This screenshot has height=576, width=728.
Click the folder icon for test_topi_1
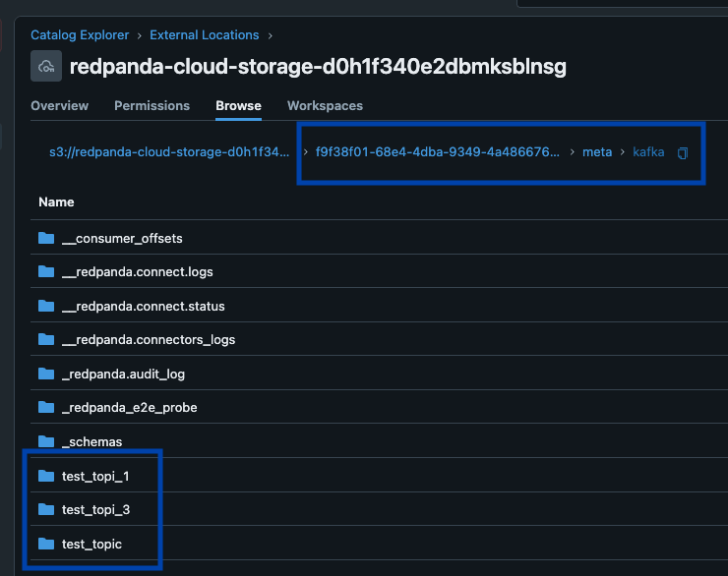pos(45,476)
